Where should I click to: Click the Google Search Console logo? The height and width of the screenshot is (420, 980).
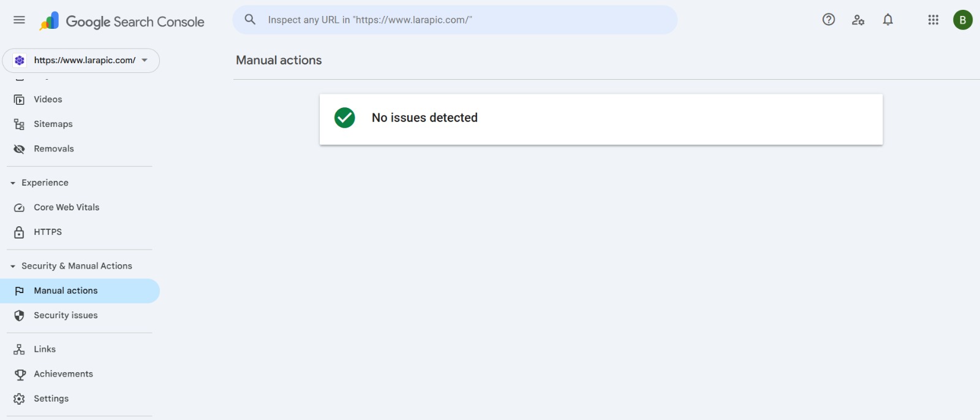point(123,21)
